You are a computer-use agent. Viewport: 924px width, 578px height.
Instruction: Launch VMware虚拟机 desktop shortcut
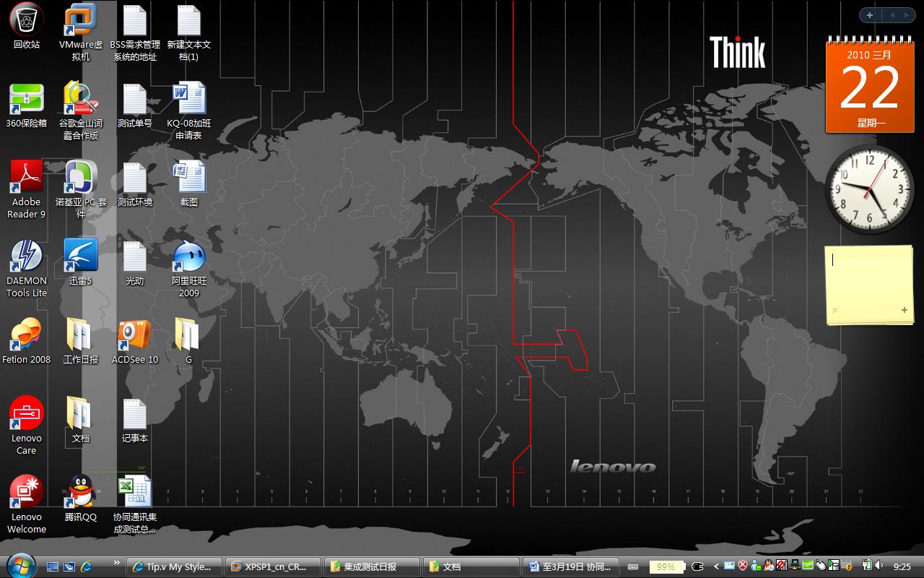pos(81,33)
